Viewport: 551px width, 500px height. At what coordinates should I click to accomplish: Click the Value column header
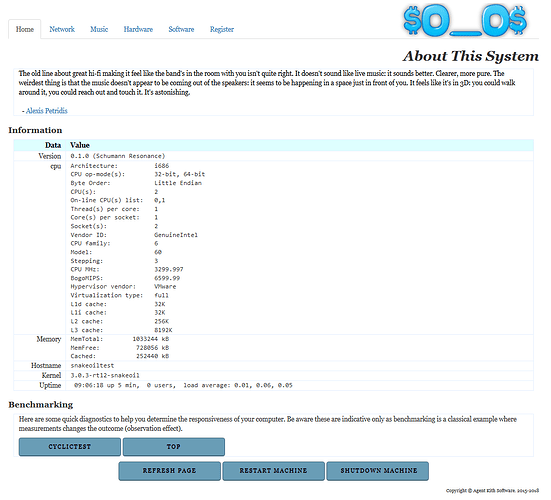point(80,145)
